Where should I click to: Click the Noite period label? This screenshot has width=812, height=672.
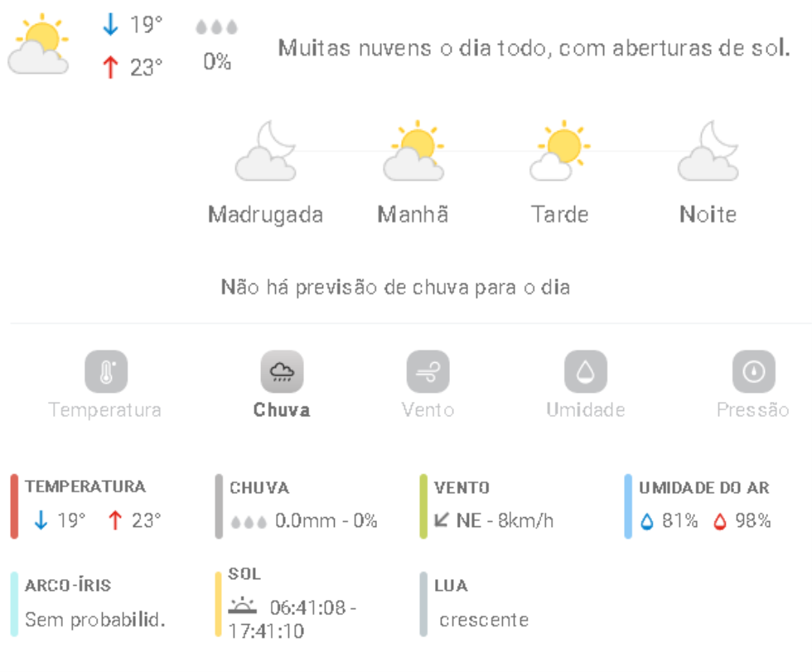[x=708, y=215]
